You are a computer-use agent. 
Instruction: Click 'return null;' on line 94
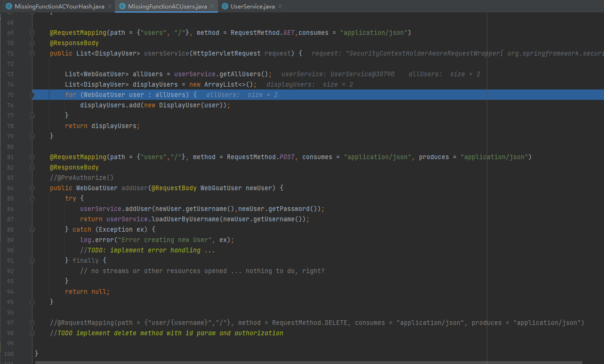[88, 292]
